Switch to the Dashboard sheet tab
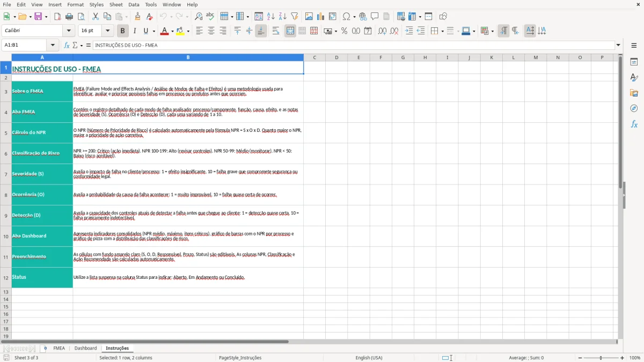This screenshot has width=644, height=362. tap(85, 349)
